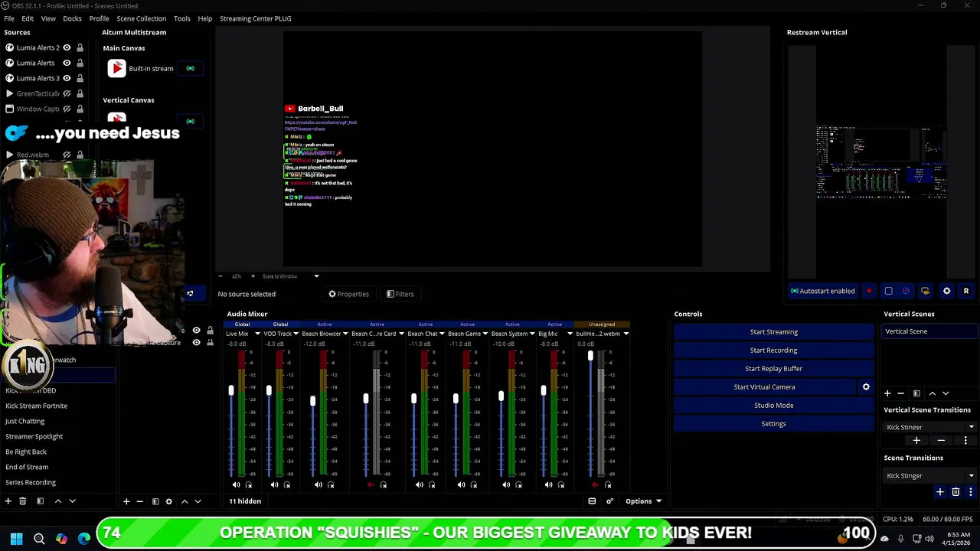Add a Vertical Scene Transition
The image size is (980, 551).
916,441
